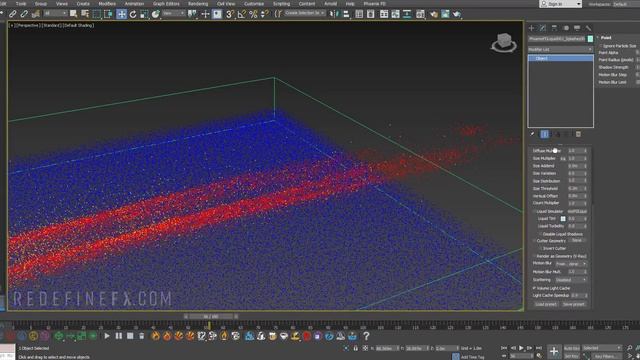Switch to the Modify command panel tab

[x=543, y=28]
